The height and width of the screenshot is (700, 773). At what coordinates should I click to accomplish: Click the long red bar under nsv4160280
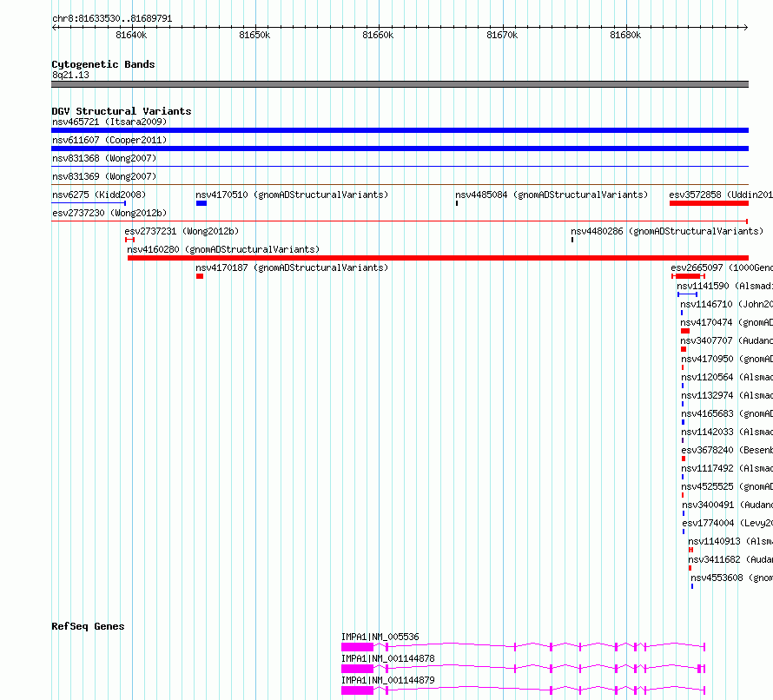coord(438,258)
